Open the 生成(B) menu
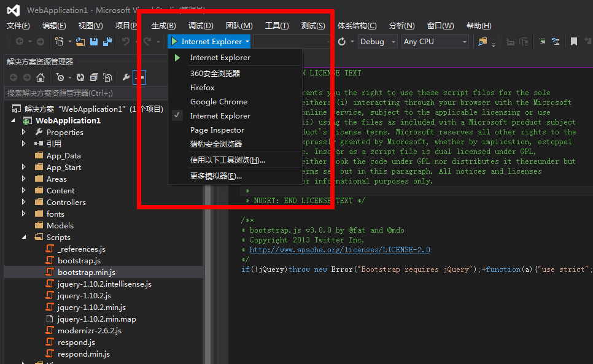Viewport: 593px width, 364px height. coord(163,25)
